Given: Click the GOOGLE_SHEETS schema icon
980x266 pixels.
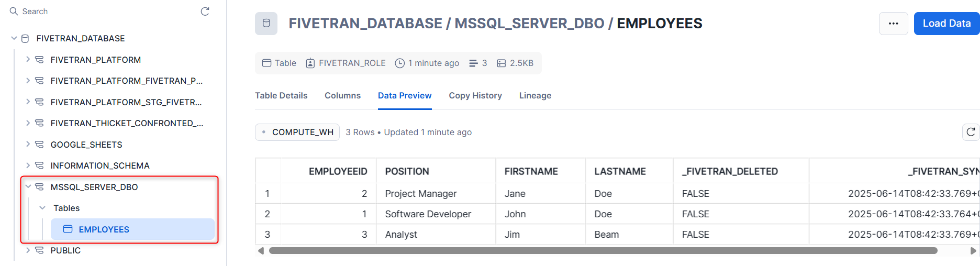Looking at the screenshot, I should [39, 145].
